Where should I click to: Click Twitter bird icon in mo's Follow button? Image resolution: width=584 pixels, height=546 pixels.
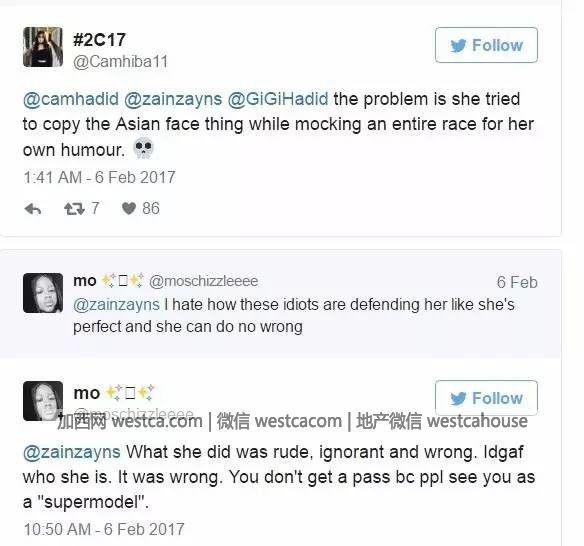pyautogui.click(x=458, y=399)
